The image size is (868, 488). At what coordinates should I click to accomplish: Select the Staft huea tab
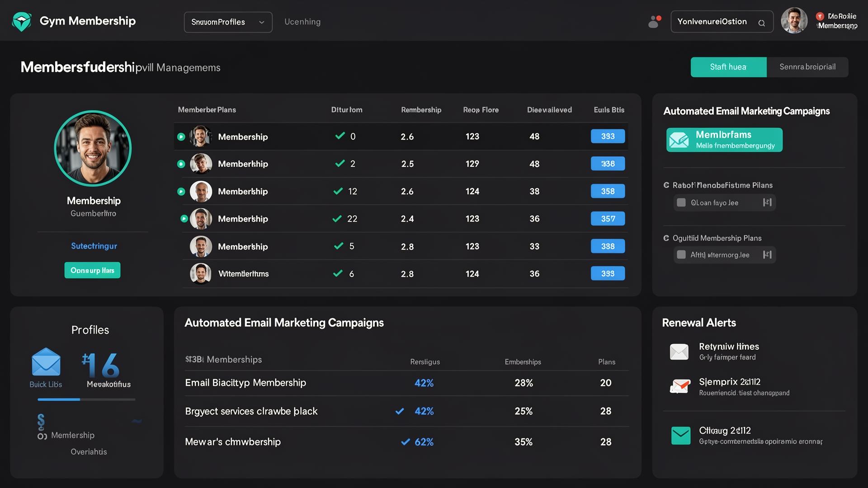728,67
